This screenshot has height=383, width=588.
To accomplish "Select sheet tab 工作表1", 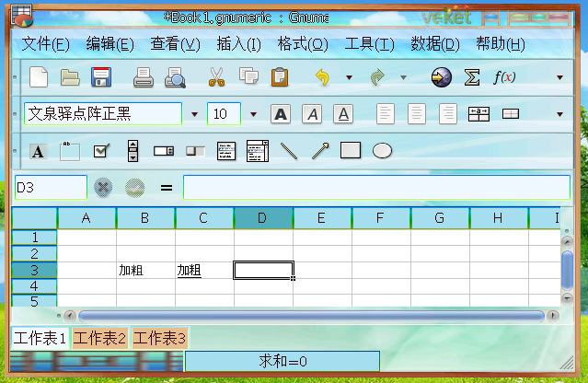I will click(40, 338).
